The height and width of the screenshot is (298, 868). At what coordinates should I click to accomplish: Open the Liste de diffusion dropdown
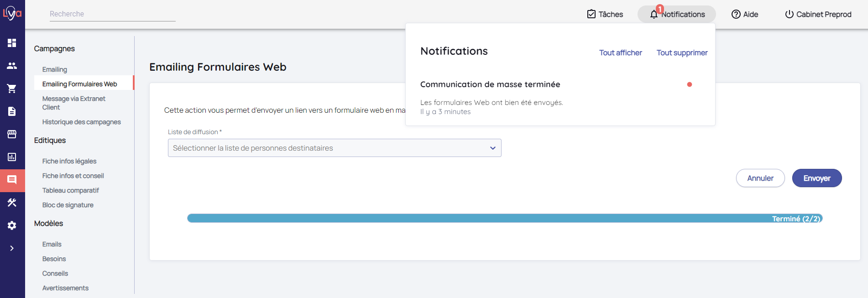click(334, 148)
